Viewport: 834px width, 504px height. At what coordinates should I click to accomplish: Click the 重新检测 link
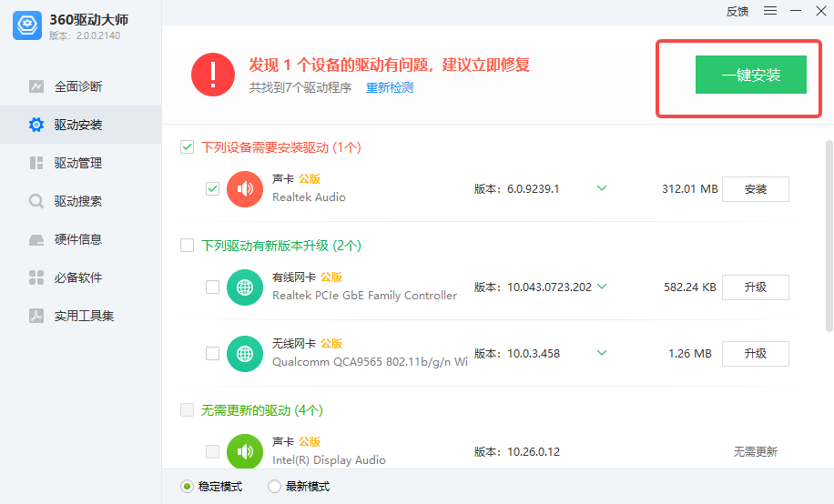tap(390, 87)
